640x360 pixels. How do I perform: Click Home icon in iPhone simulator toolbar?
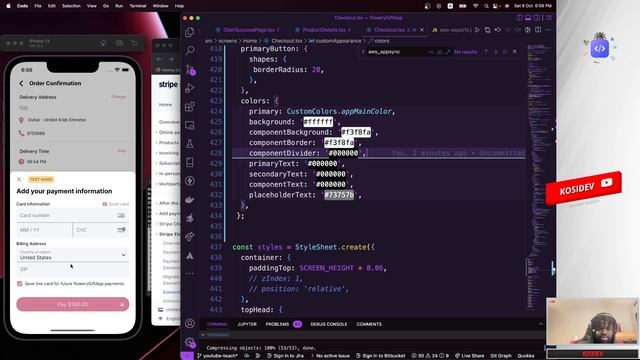click(103, 43)
